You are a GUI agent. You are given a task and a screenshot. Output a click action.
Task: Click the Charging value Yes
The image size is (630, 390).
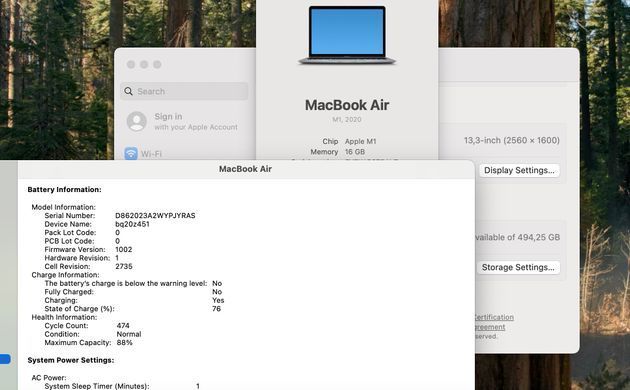(218, 300)
